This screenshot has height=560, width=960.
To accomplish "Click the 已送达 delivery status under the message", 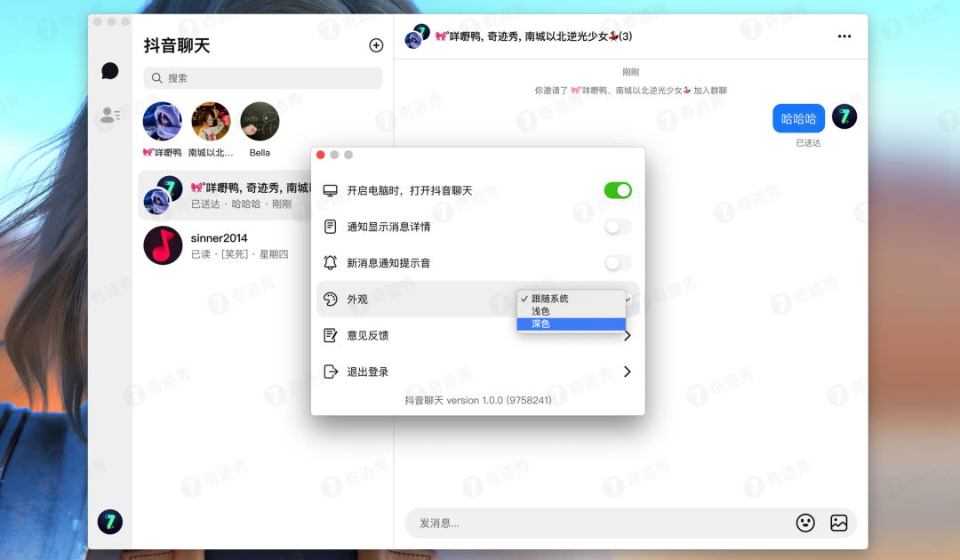I will pos(808,142).
